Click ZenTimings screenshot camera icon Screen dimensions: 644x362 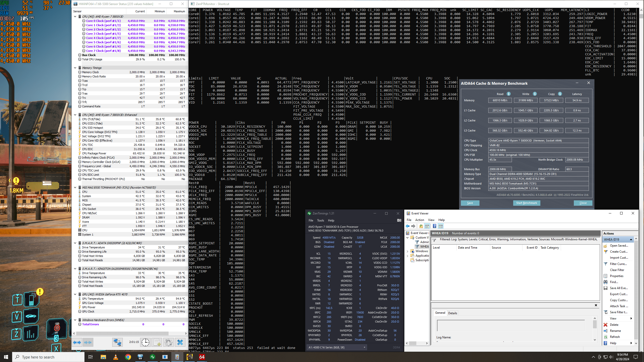tap(399, 220)
